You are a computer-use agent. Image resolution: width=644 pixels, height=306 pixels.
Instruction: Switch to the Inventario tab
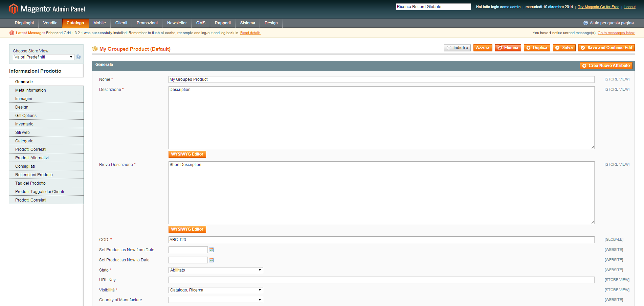(24, 124)
